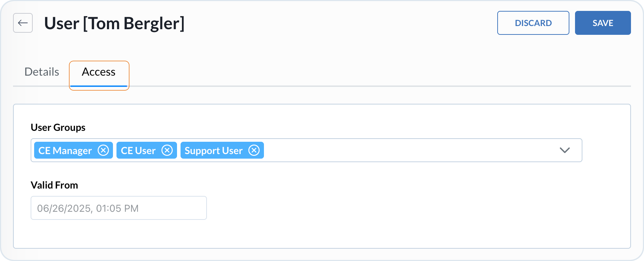Viewport: 644px width, 261px height.
Task: Click the chevron to show available user groups
Action: (564, 150)
